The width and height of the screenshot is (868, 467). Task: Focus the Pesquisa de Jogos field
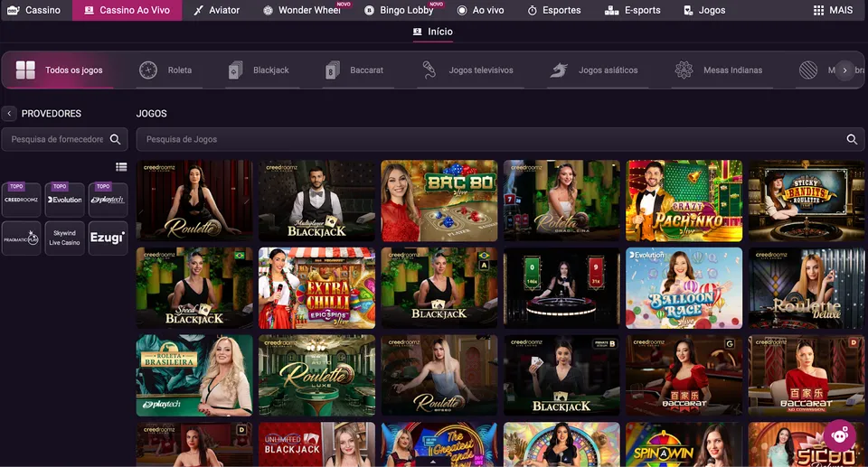[500, 139]
